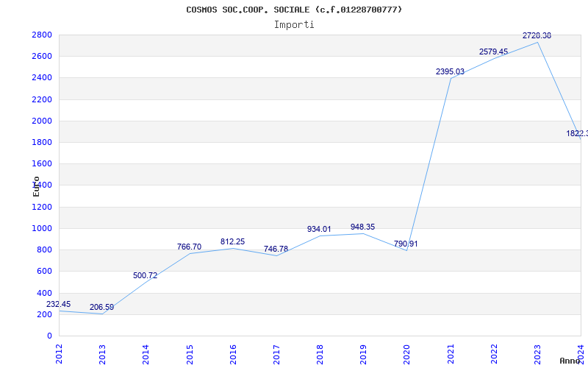Click the 2579.45 data label

click(x=493, y=52)
